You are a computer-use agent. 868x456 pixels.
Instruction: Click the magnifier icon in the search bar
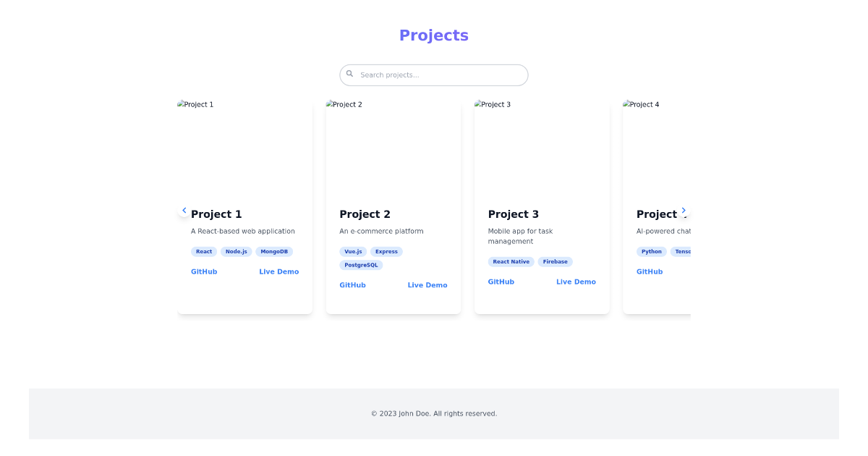click(x=350, y=73)
